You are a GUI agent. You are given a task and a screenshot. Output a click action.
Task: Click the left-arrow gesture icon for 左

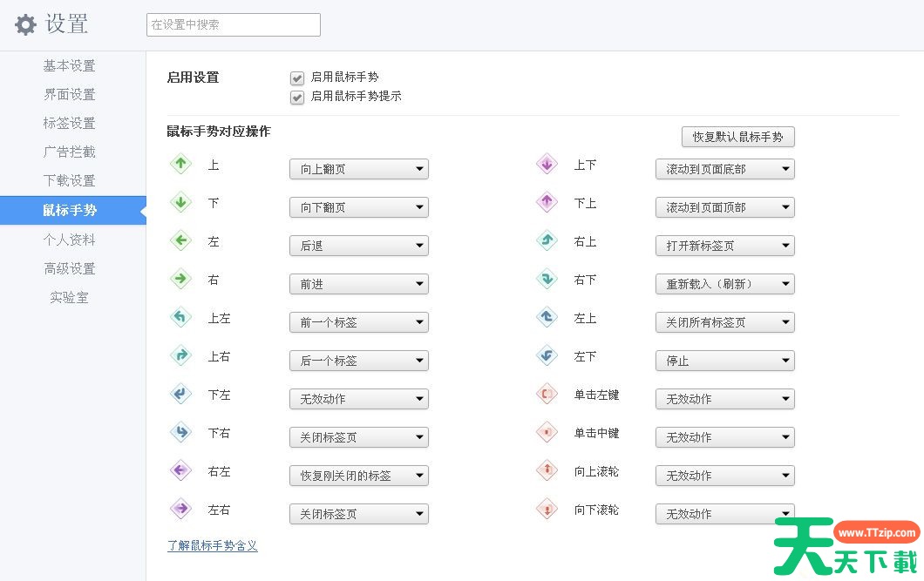tap(180, 240)
